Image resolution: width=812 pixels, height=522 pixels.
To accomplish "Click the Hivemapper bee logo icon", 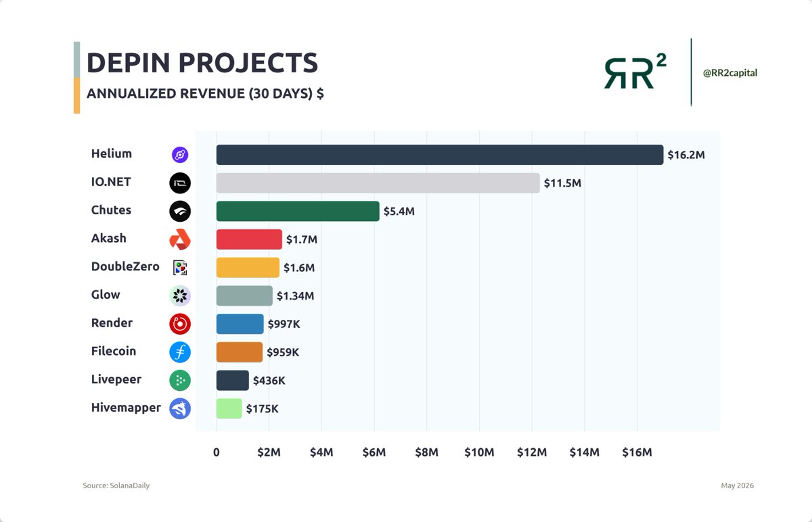I will pos(180,408).
